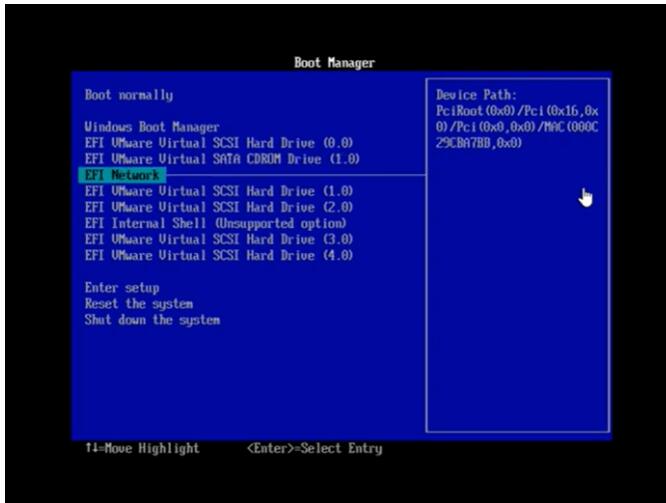
Task: Choose Windows Boot Manager entry
Action: 152,127
